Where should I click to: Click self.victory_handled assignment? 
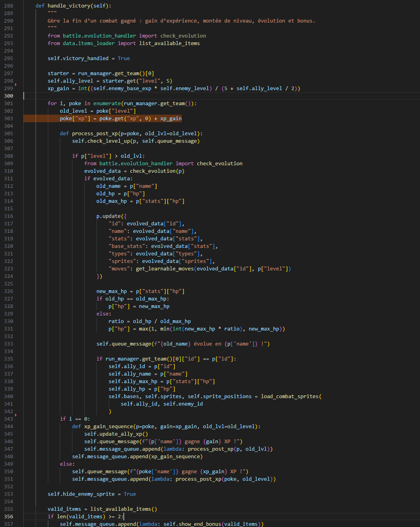(x=89, y=59)
